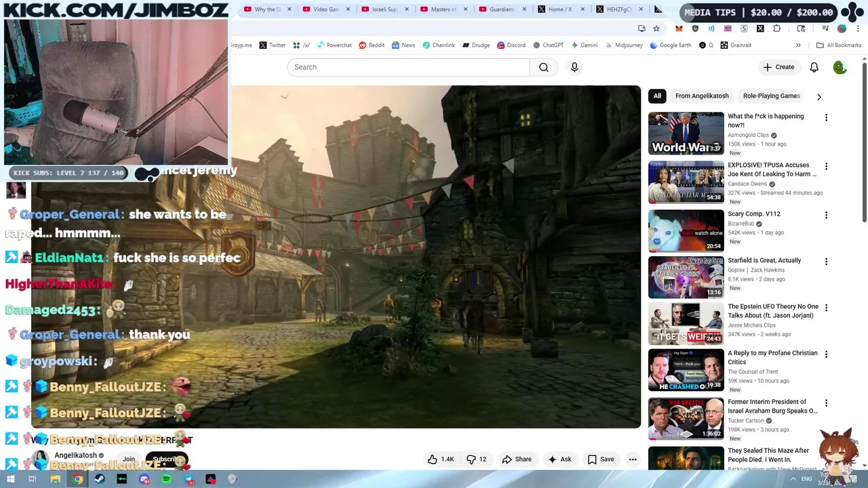Show hidden system tray icons
This screenshot has height=488, width=868.
click(x=793, y=479)
